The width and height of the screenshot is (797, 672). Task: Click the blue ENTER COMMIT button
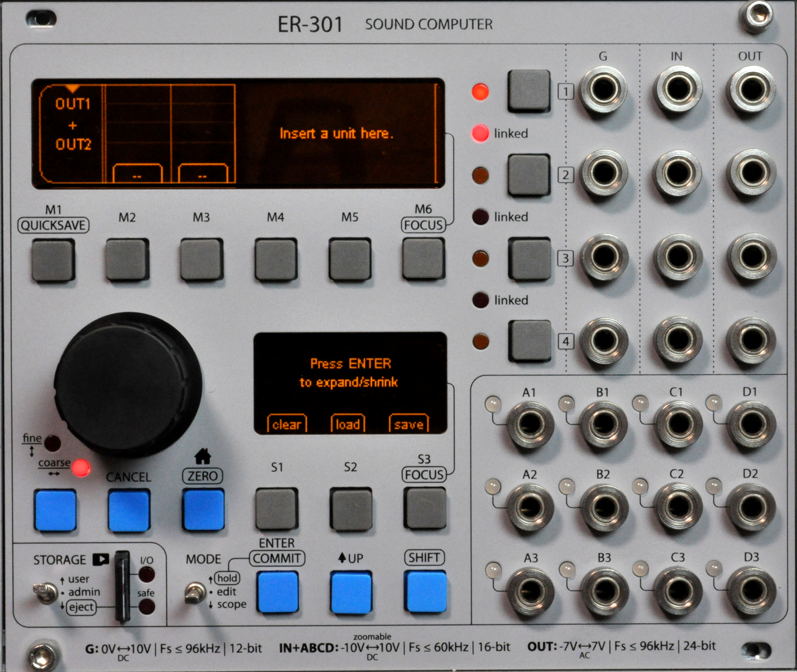click(278, 592)
